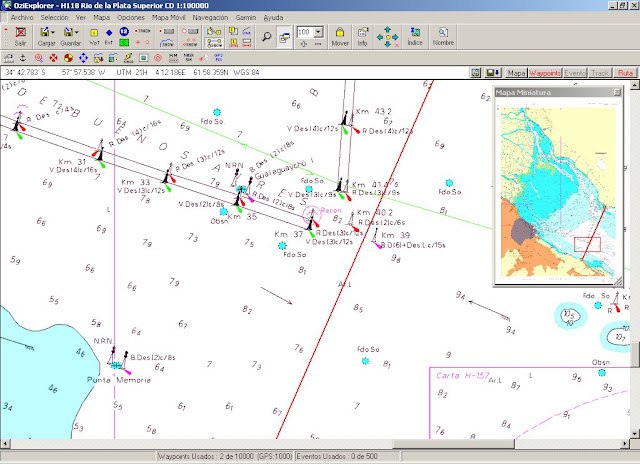Click the Mapa Miniatura overview thumbnail
The width and height of the screenshot is (640, 464).
click(558, 191)
